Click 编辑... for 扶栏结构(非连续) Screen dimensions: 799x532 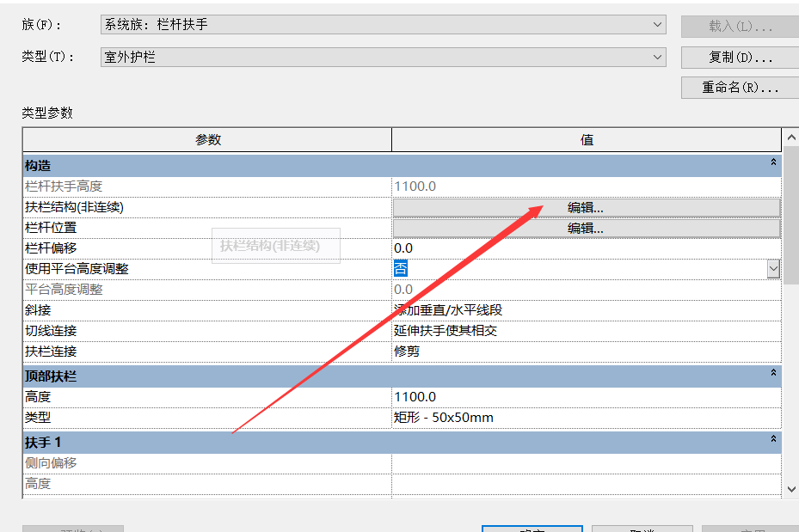click(x=586, y=207)
